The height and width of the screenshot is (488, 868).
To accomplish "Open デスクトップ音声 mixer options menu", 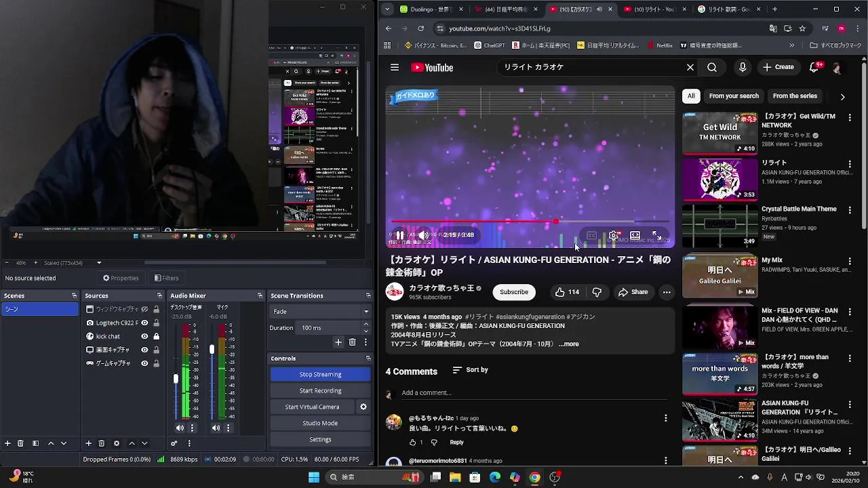I will point(192,428).
